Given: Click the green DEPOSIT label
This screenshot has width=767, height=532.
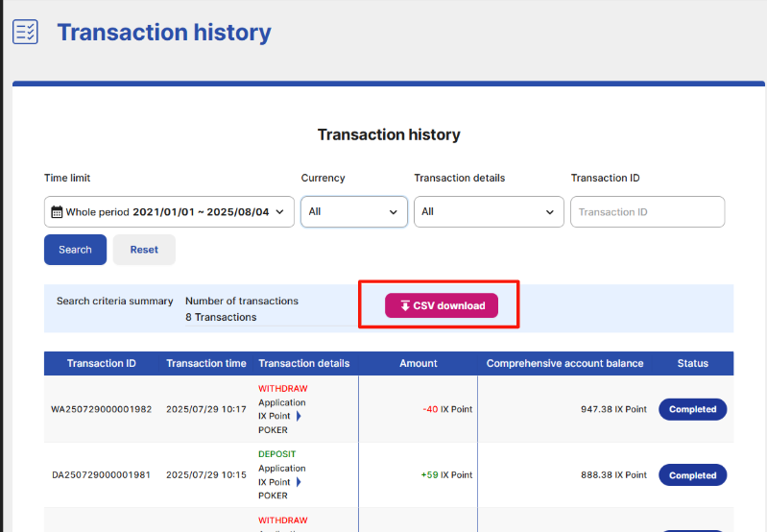Looking at the screenshot, I should pyautogui.click(x=276, y=454).
